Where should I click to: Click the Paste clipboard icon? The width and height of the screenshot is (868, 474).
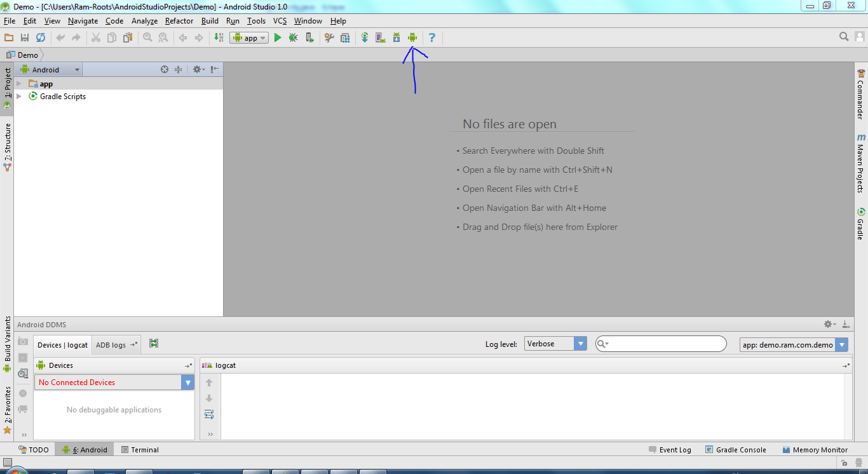point(128,38)
